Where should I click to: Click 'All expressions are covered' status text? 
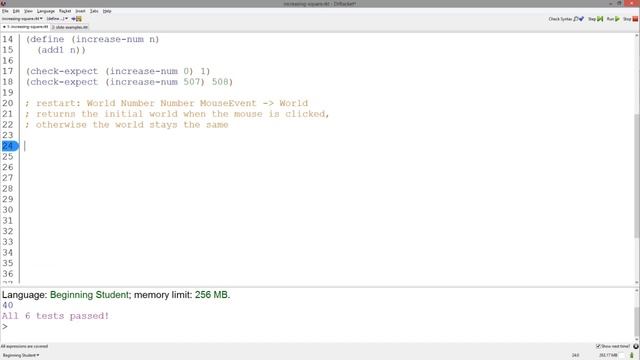pyautogui.click(x=24, y=346)
